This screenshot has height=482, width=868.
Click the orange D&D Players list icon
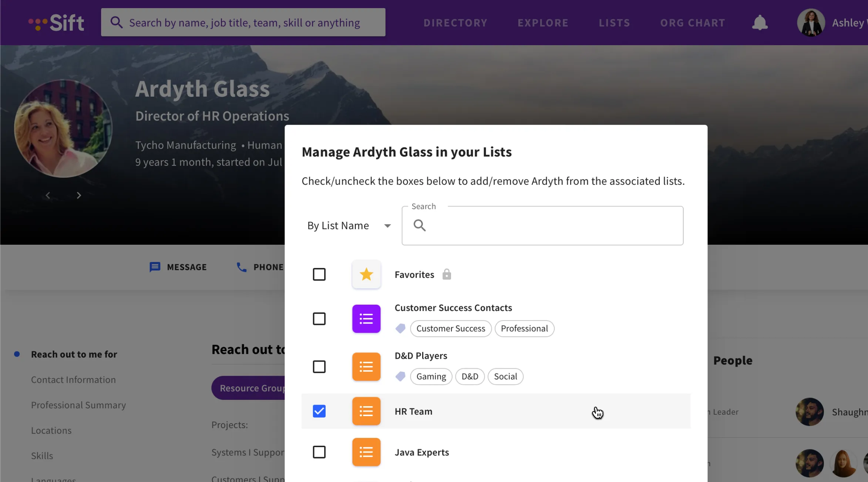pos(366,366)
